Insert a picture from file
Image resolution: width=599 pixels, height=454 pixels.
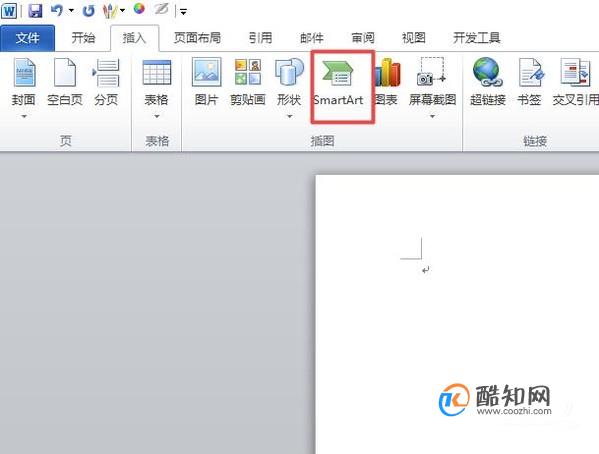(206, 82)
